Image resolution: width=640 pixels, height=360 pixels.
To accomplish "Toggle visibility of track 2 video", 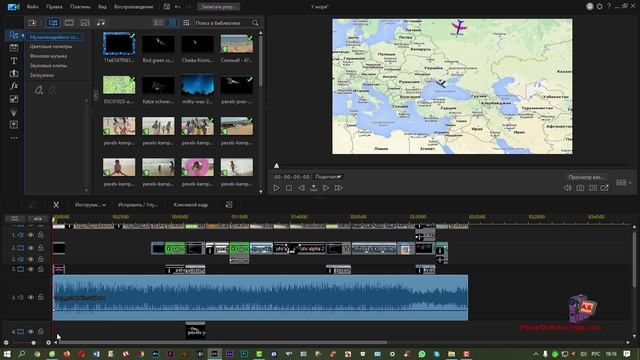I will coord(31,248).
